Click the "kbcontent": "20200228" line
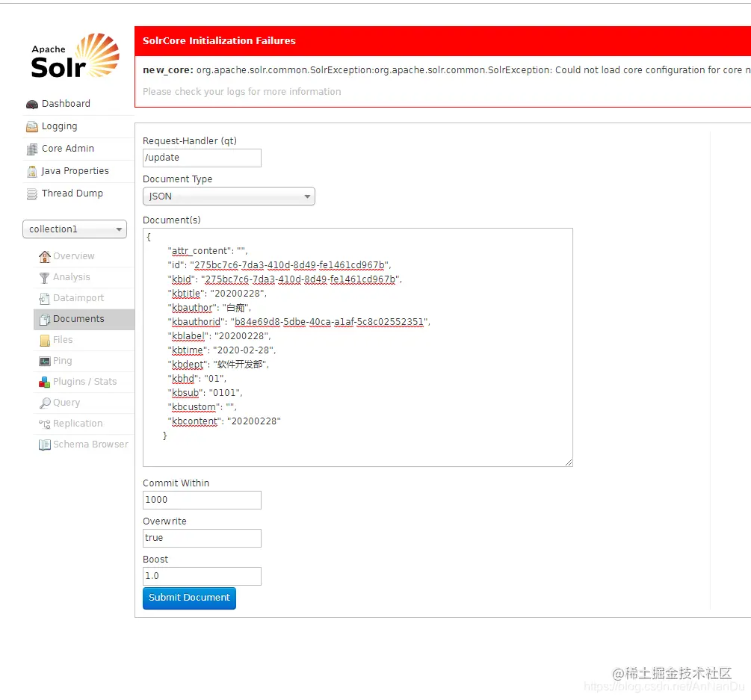Image resolution: width=751 pixels, height=700 pixels. pos(224,421)
